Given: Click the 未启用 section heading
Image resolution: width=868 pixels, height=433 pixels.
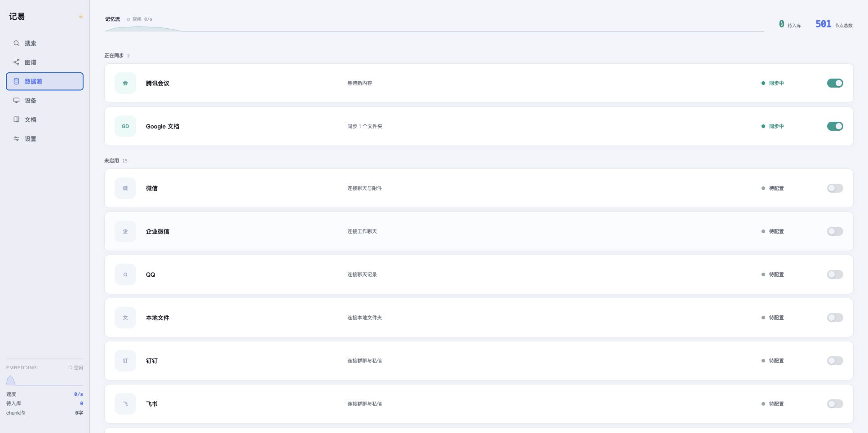Looking at the screenshot, I should (x=111, y=161).
